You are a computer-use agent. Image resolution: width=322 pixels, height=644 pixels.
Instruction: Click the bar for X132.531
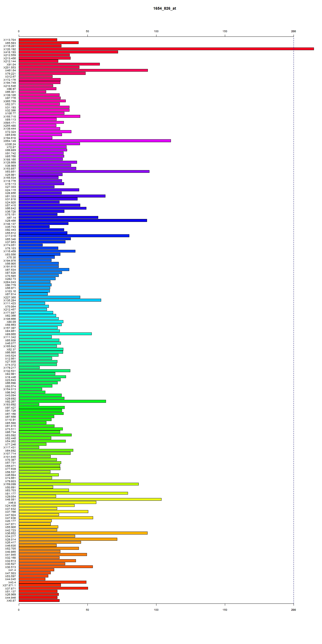coord(45,371)
